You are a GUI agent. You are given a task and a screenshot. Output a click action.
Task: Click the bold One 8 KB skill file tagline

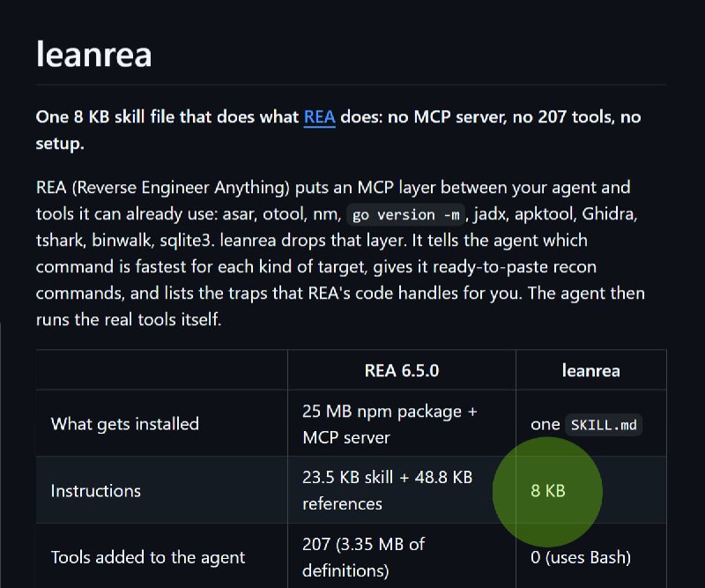[338, 130]
